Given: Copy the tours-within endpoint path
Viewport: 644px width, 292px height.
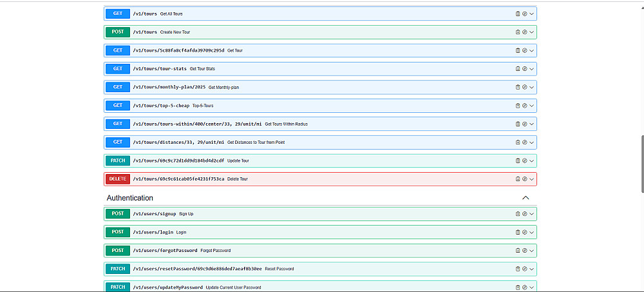Looking at the screenshot, I should (x=518, y=124).
